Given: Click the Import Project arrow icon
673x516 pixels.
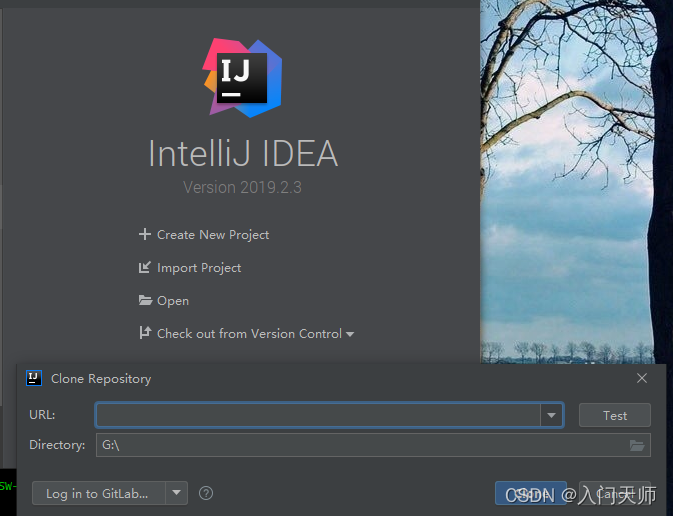Looking at the screenshot, I should 145,267.
